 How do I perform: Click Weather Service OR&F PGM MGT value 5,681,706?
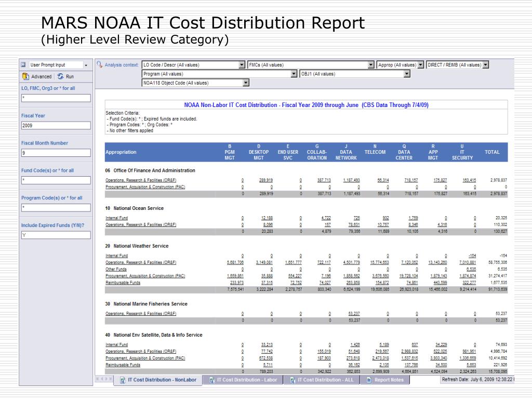(x=235, y=262)
